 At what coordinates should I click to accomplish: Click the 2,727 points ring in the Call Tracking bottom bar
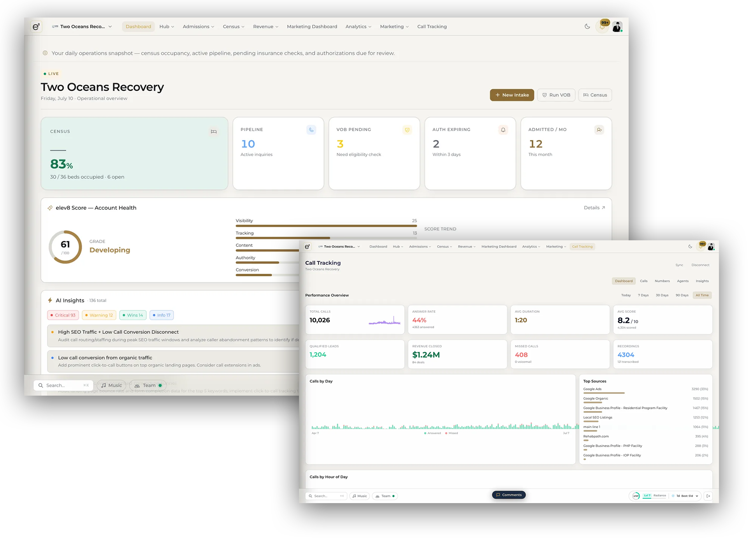point(636,496)
